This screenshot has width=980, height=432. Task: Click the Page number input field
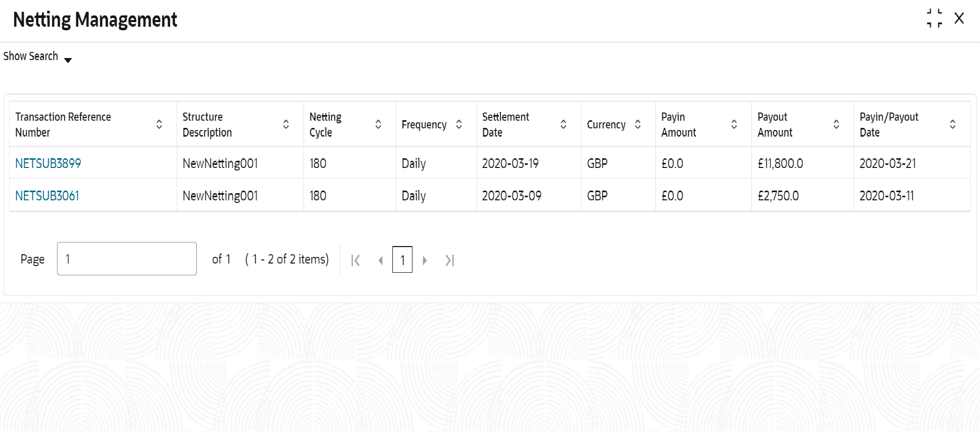pyautogui.click(x=126, y=259)
